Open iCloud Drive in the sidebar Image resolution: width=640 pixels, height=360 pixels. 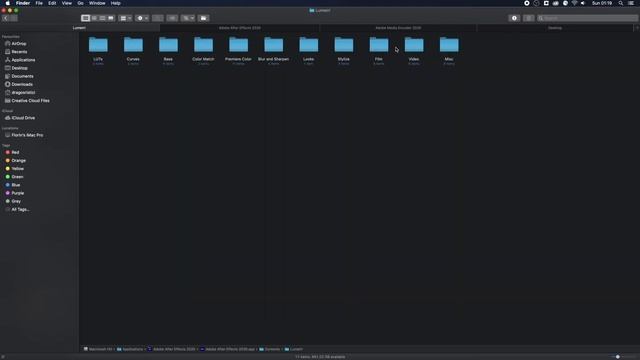[23, 118]
